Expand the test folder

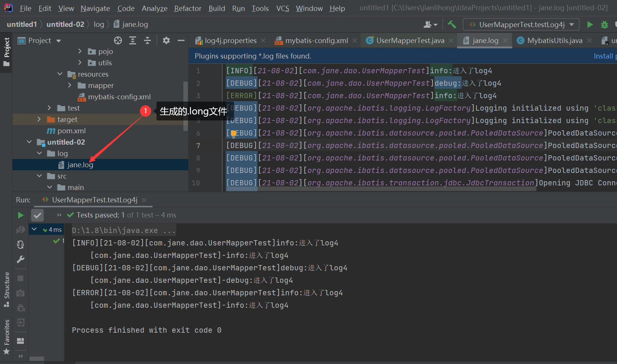[49, 108]
